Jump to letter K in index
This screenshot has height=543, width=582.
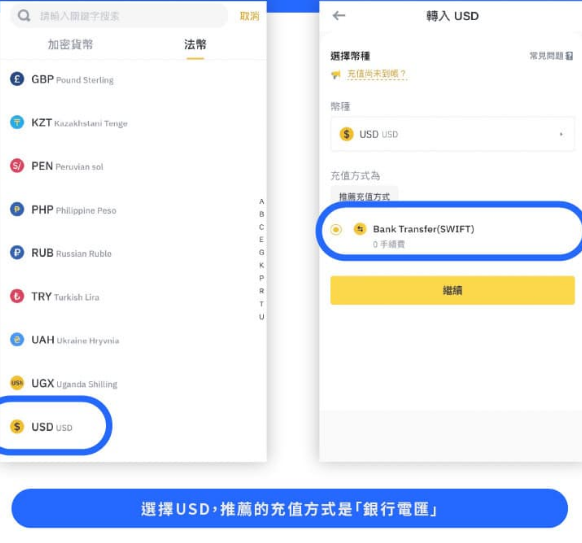262,265
